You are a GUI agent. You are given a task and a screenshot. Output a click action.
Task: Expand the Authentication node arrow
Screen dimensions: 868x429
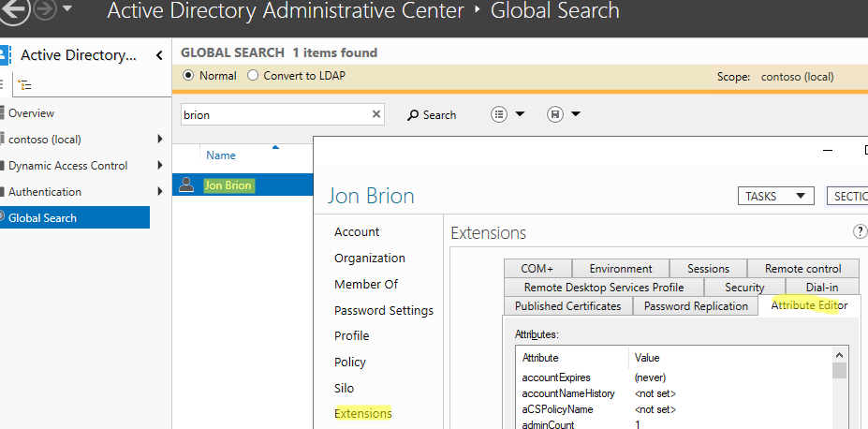click(x=160, y=191)
